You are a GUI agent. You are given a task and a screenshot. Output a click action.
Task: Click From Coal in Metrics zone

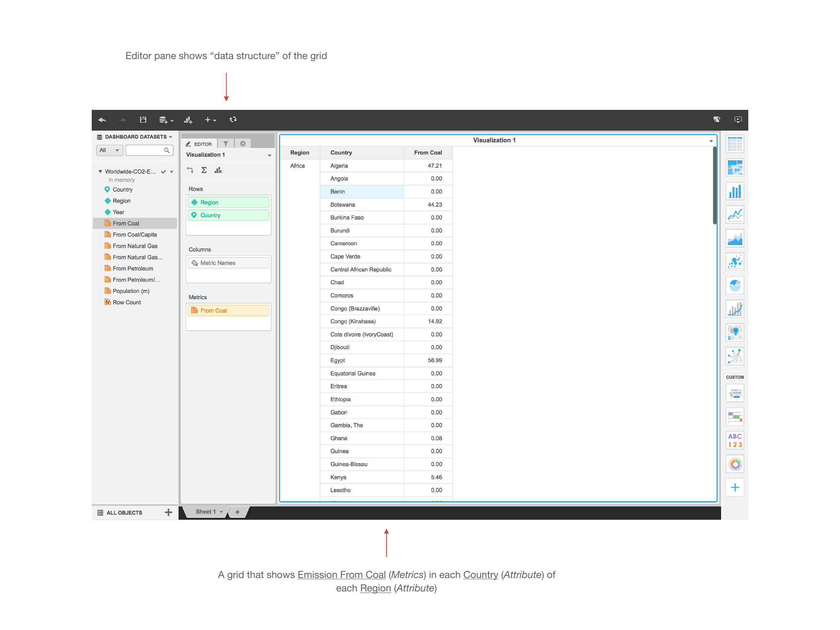point(228,311)
